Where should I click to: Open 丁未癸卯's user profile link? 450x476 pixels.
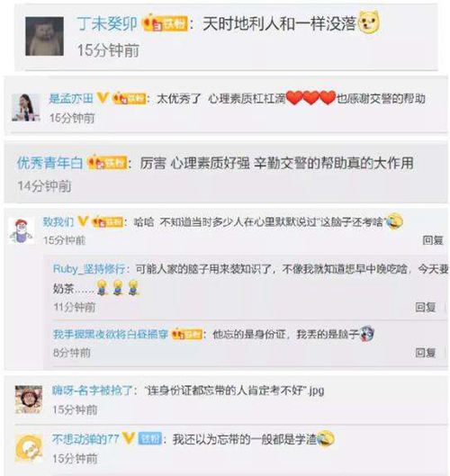[107, 23]
